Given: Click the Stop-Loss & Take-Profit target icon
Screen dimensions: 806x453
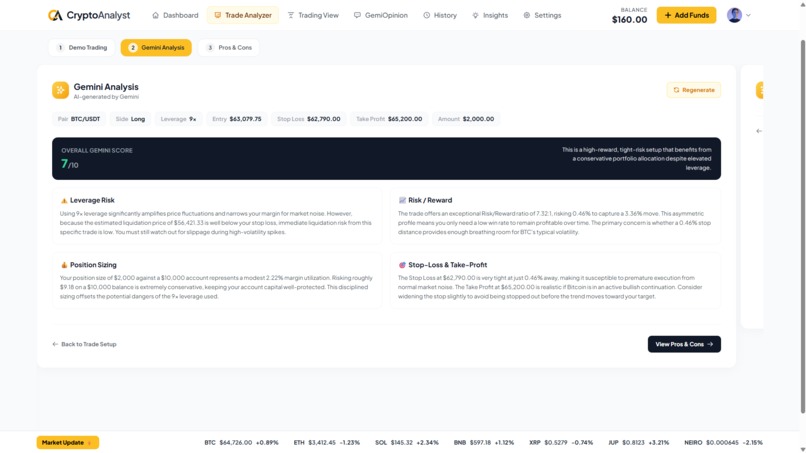Looking at the screenshot, I should point(402,265).
